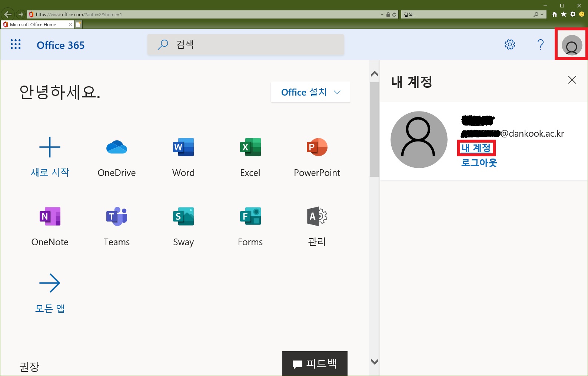The height and width of the screenshot is (376, 588).
Task: Open a new browser tab
Action: click(79, 24)
